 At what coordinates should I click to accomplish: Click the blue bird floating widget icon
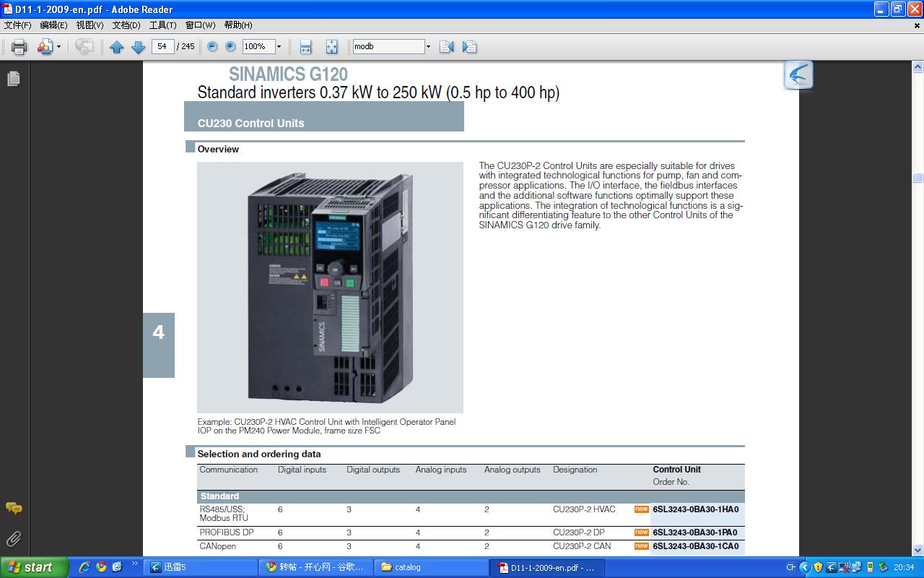coord(798,75)
